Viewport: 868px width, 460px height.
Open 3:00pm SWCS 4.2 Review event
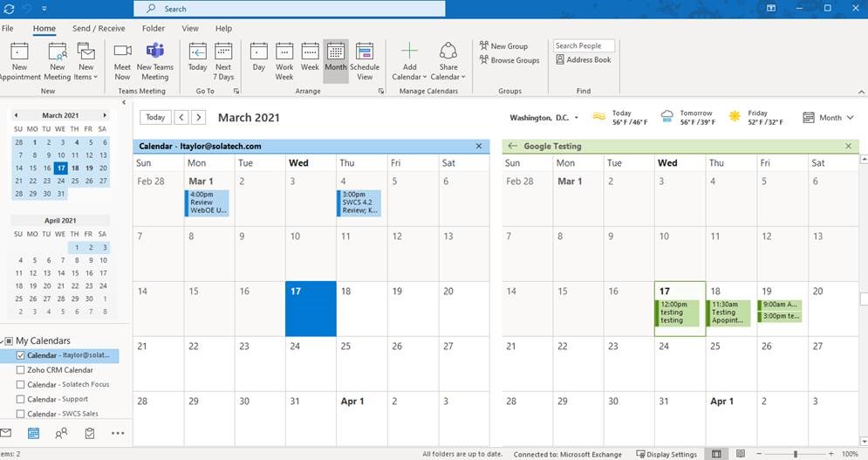click(x=359, y=203)
